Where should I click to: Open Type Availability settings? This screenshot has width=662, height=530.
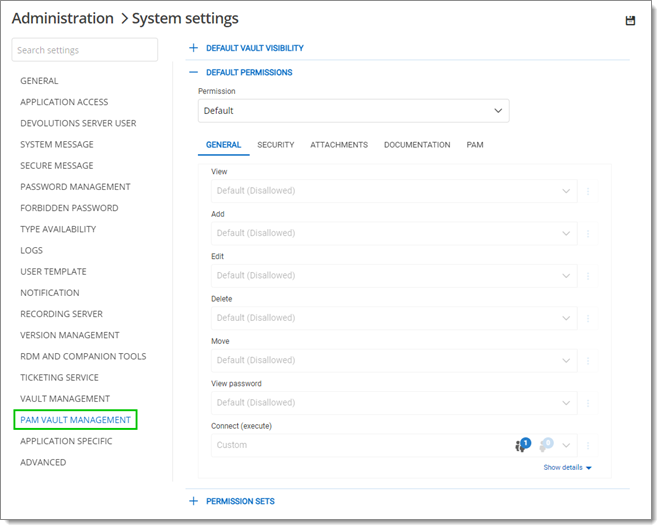(x=58, y=229)
